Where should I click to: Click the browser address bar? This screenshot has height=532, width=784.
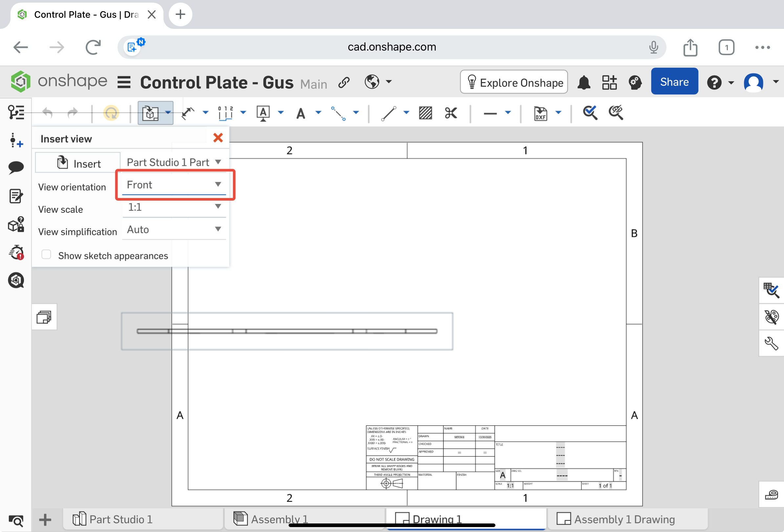click(x=391, y=47)
